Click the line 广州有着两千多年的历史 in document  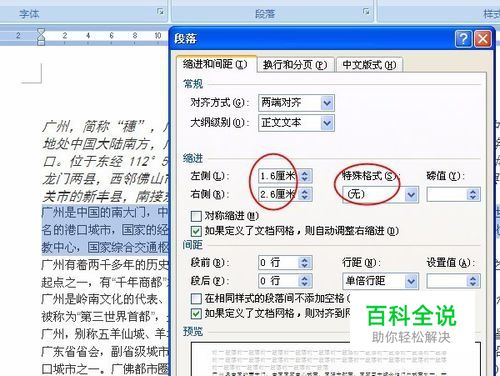pyautogui.click(x=105, y=265)
